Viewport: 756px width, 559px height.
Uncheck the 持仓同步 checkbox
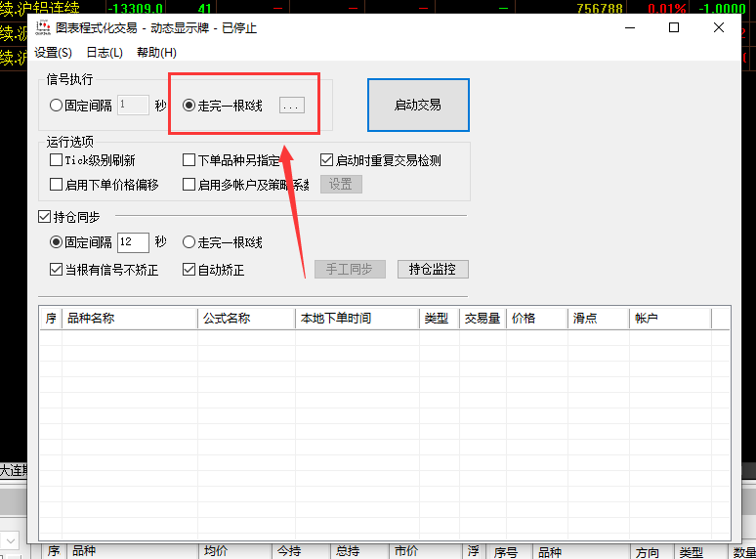tap(44, 217)
